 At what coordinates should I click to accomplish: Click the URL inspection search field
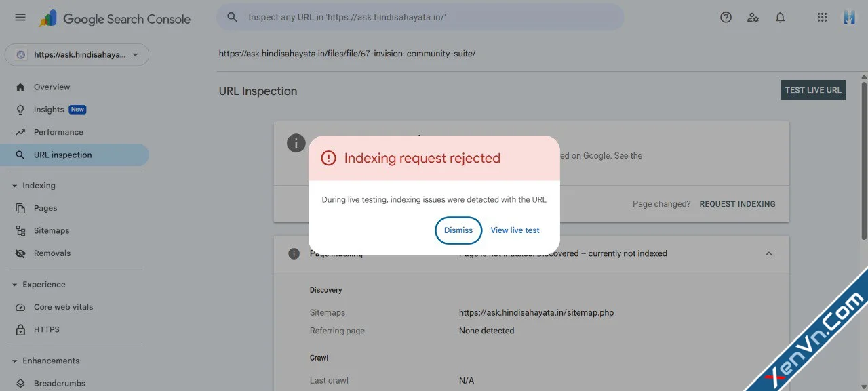420,18
